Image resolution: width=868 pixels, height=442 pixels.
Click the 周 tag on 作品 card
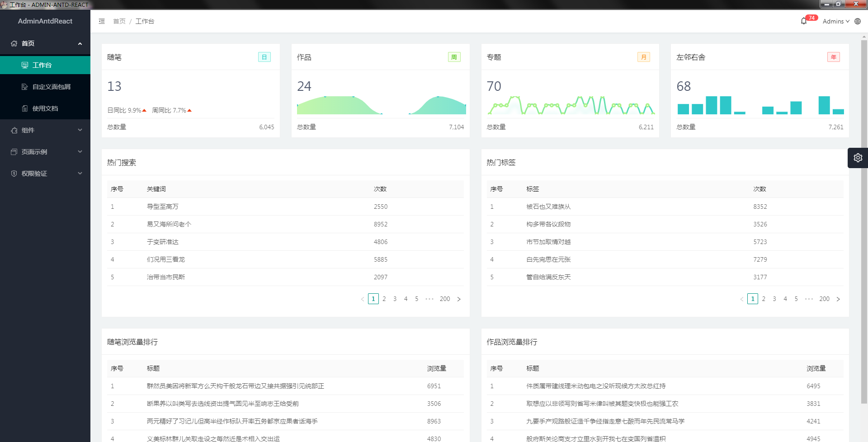454,57
